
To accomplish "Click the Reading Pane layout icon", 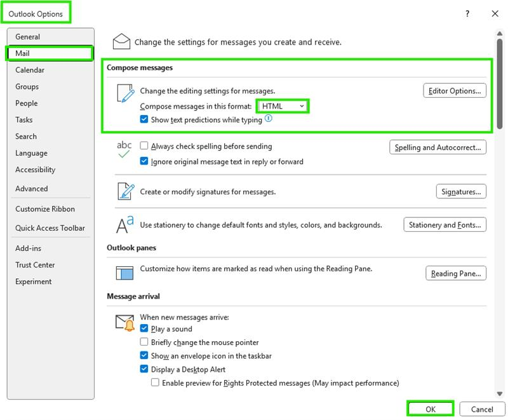I will pos(124,273).
